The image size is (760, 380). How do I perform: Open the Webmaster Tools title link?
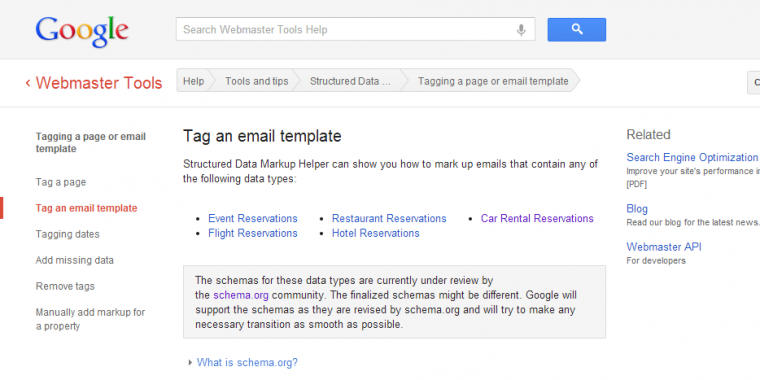click(99, 83)
